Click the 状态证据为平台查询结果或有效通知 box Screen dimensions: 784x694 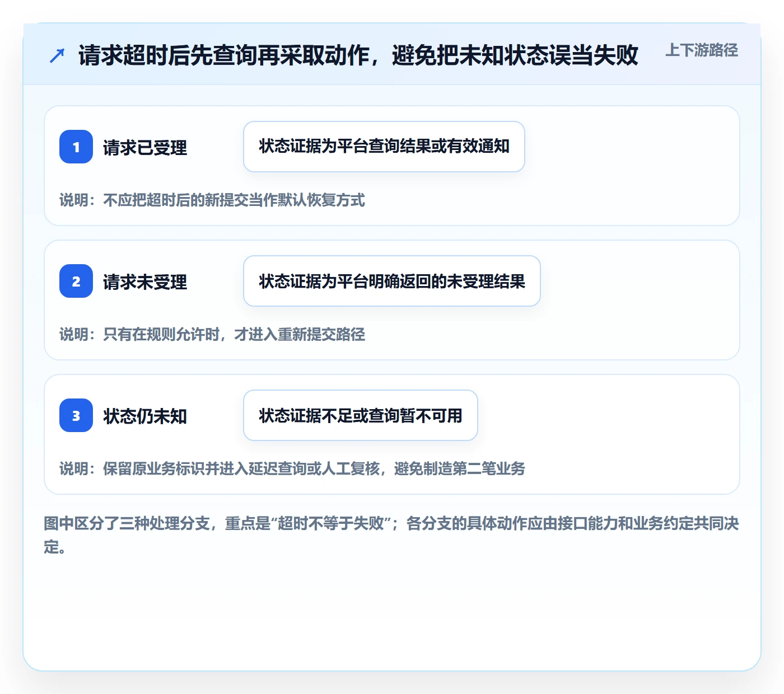(384, 147)
